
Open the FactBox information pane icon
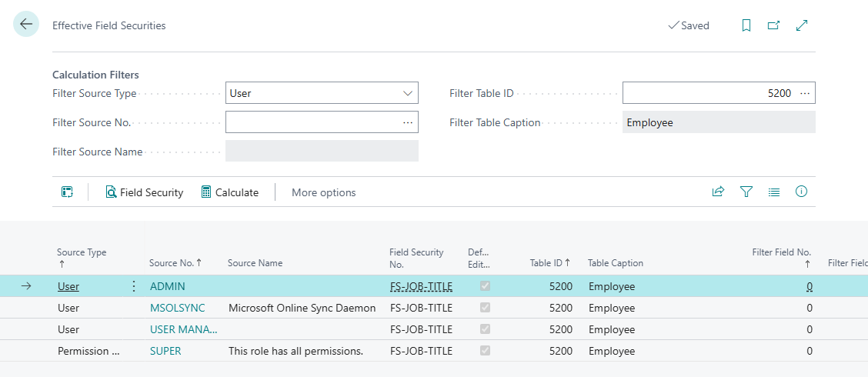click(802, 192)
